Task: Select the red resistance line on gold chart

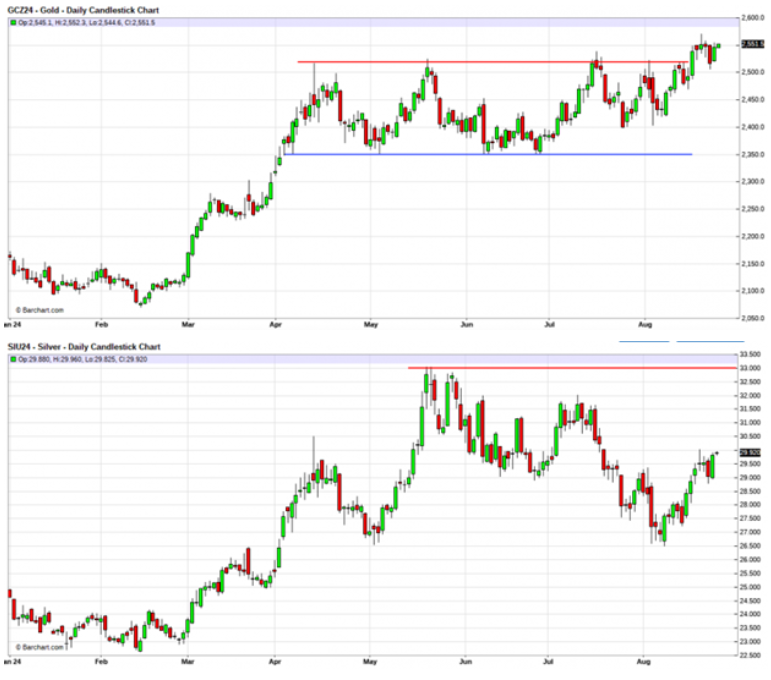Action: tap(500, 62)
